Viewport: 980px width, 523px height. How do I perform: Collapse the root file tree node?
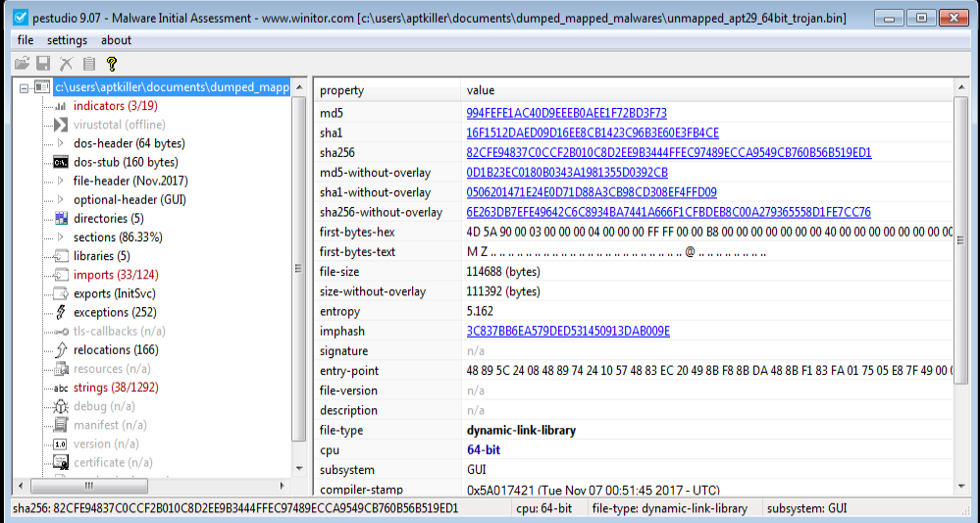(x=24, y=88)
